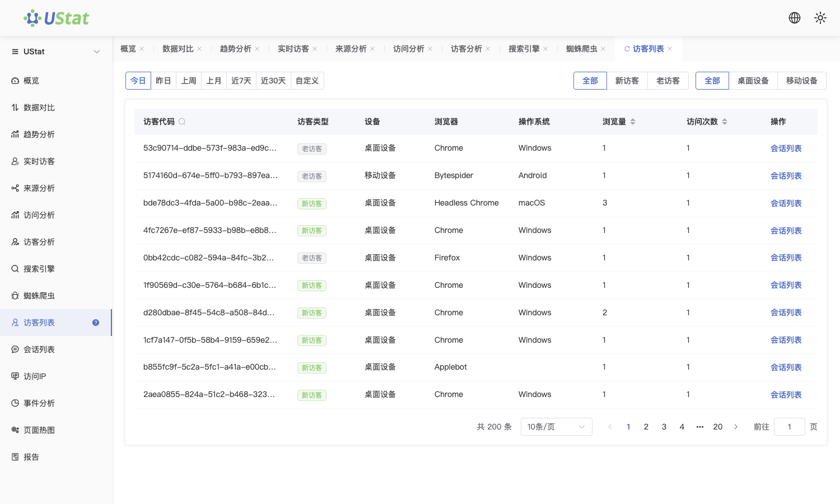Click the 新访客 tag in bde78dc3 row

click(312, 204)
